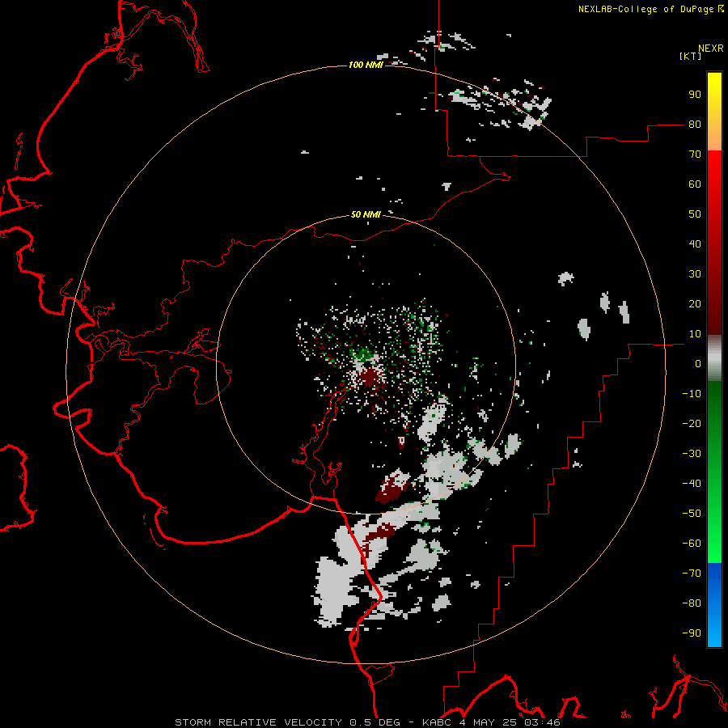Click the NEXLAB-College of DuPage credit text
The width and height of the screenshot is (728, 728).
point(647,9)
